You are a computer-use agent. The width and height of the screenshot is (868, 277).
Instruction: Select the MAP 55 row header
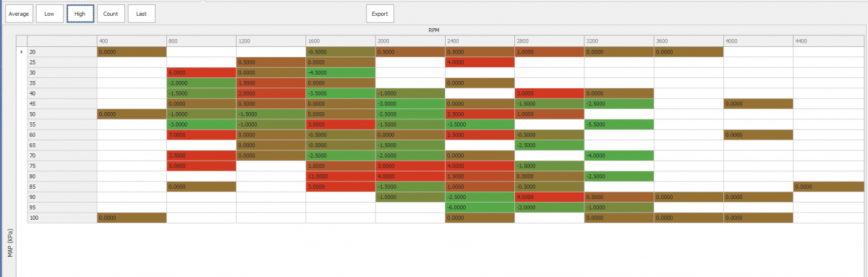coord(62,124)
